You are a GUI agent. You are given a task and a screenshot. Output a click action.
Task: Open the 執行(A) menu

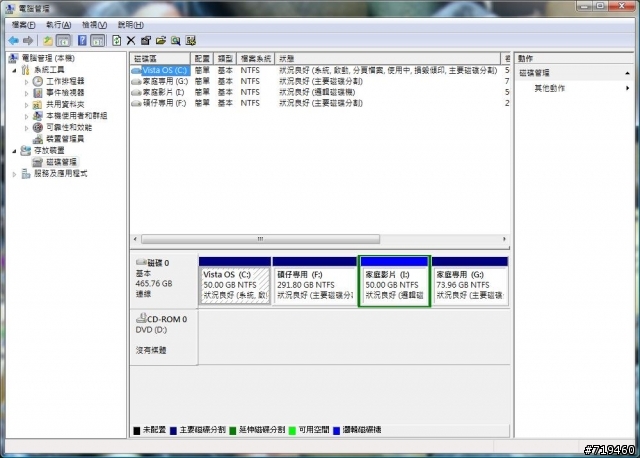pos(58,25)
